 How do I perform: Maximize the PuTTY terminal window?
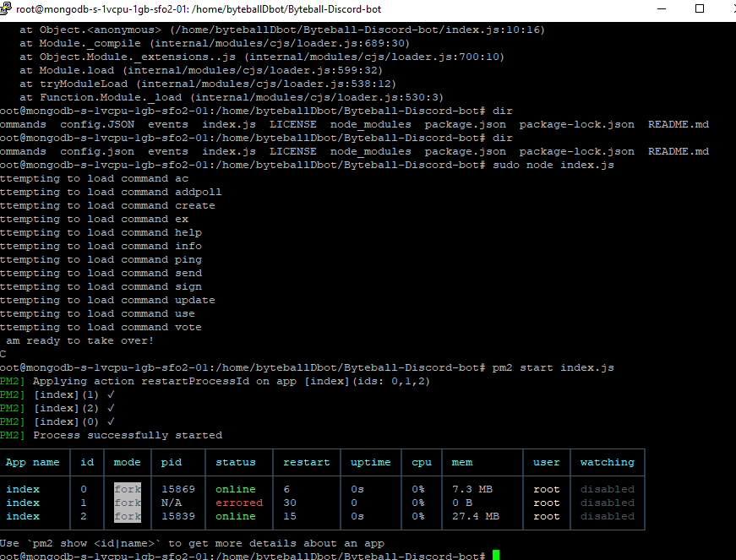tap(700, 9)
